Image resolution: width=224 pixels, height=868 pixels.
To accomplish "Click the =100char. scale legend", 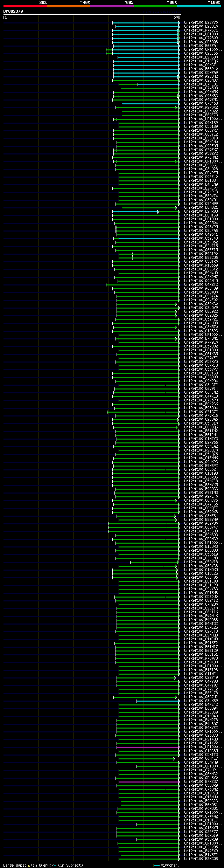I will coord(167,865).
